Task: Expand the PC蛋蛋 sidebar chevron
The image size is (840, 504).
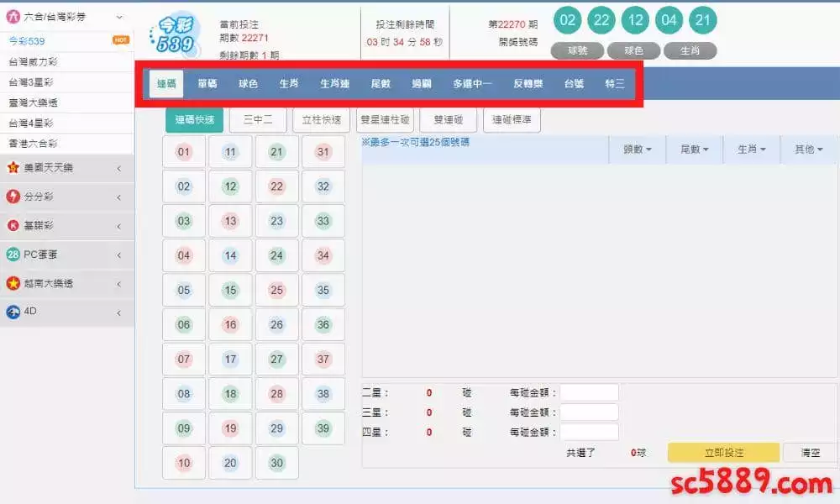Action: tap(119, 255)
